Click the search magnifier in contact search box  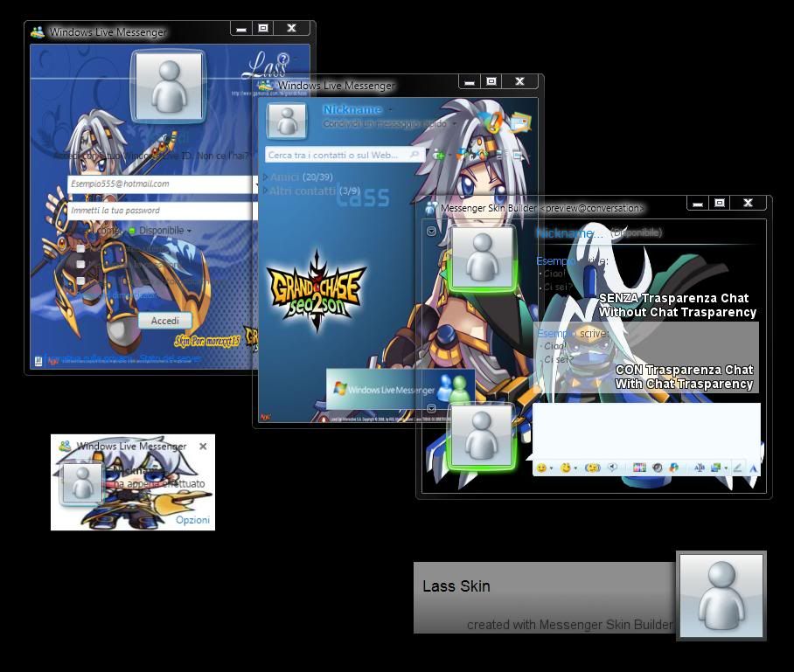[414, 155]
